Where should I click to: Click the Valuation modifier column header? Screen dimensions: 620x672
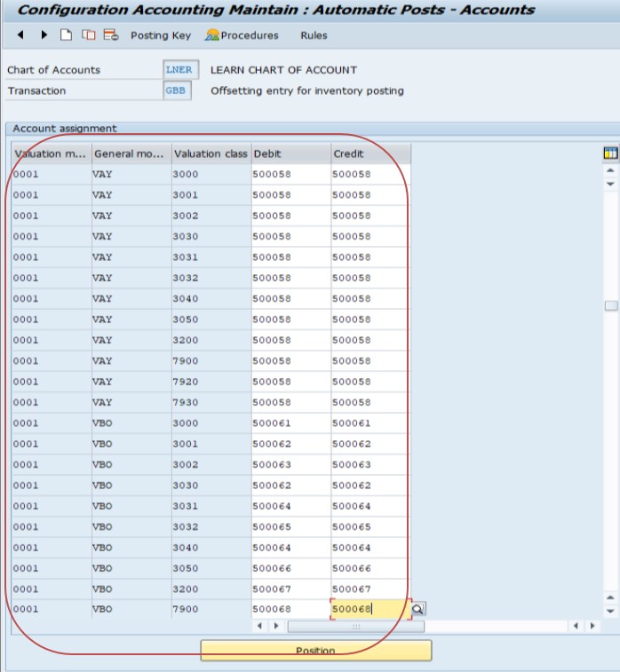coord(52,154)
